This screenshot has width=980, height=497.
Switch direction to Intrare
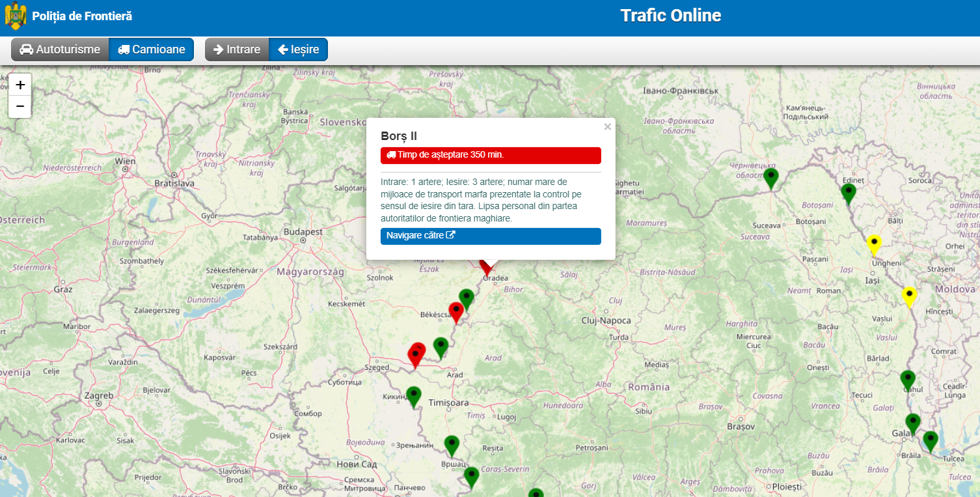click(x=237, y=50)
